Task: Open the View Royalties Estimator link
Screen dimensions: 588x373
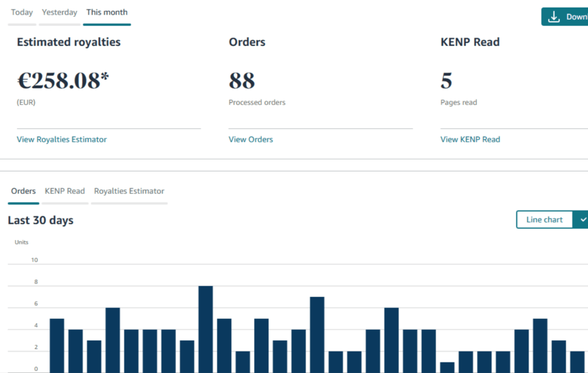Action: pyautogui.click(x=62, y=139)
